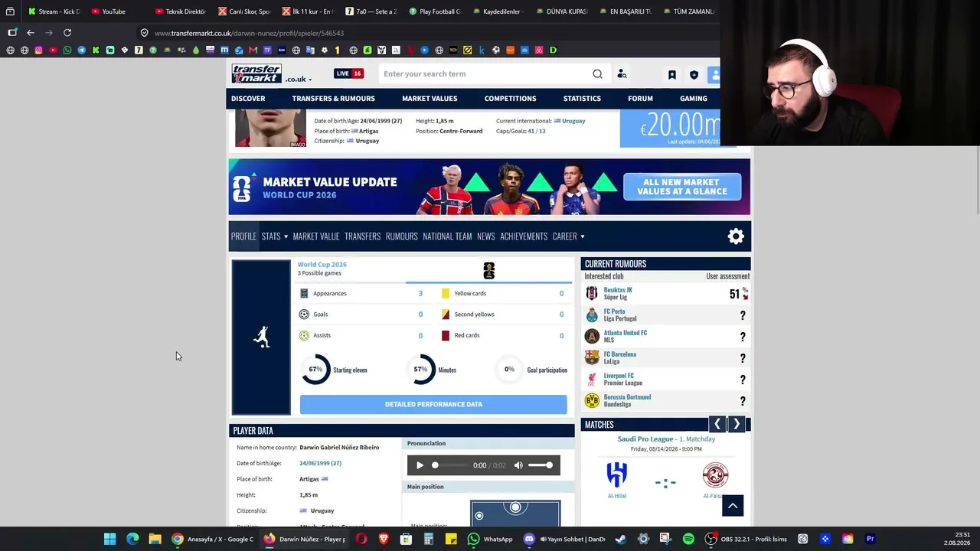The image size is (980, 551).
Task: Open the LIVE 16 scores badge
Action: tap(348, 73)
